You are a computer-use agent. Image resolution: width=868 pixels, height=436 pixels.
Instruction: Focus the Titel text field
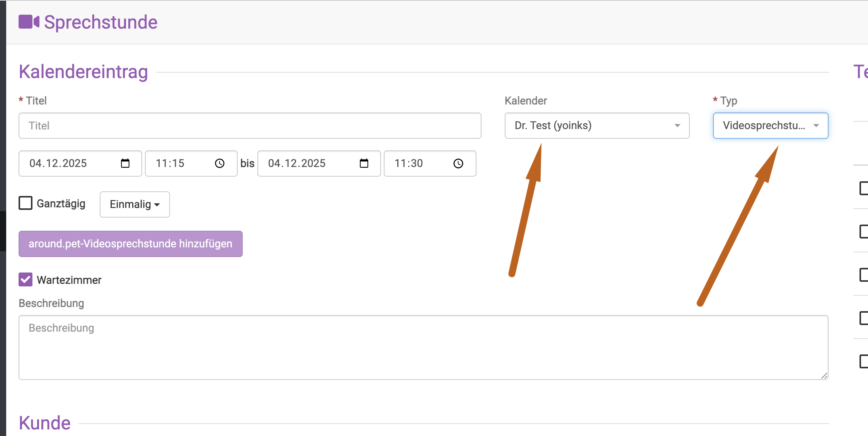(250, 126)
